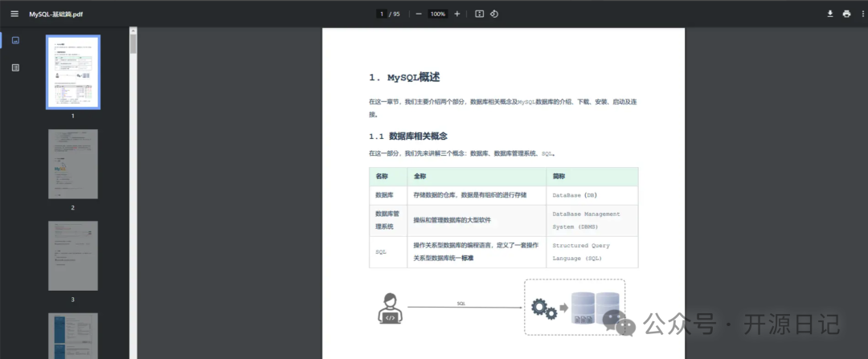Click the MySQL-基础篇.pdf file title

[x=56, y=14]
